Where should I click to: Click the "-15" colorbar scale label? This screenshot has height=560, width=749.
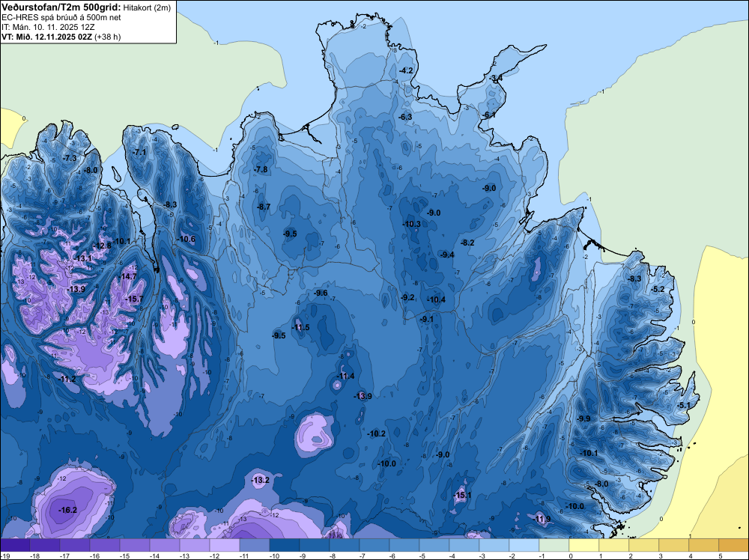click(124, 556)
